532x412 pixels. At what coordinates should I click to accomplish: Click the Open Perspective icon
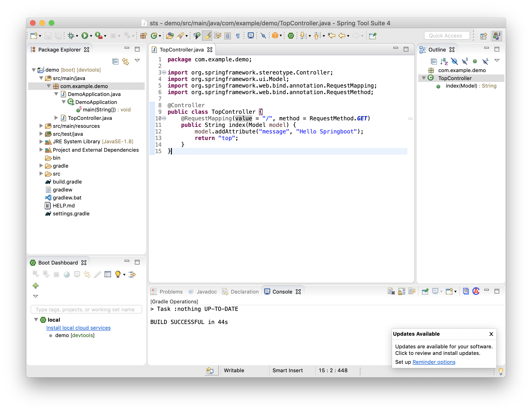pos(484,36)
